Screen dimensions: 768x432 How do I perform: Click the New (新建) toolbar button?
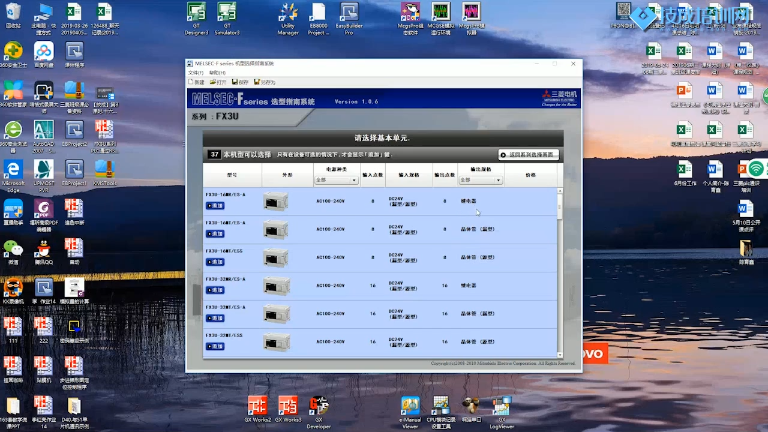tap(196, 82)
